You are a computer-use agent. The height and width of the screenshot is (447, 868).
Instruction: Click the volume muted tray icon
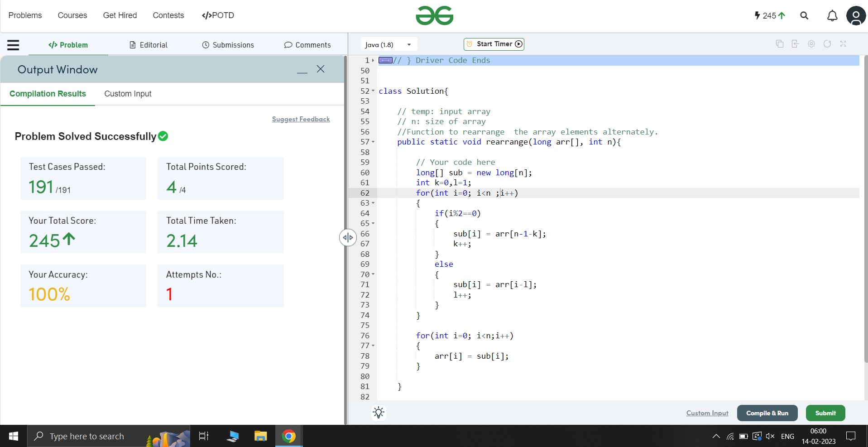tap(770, 436)
